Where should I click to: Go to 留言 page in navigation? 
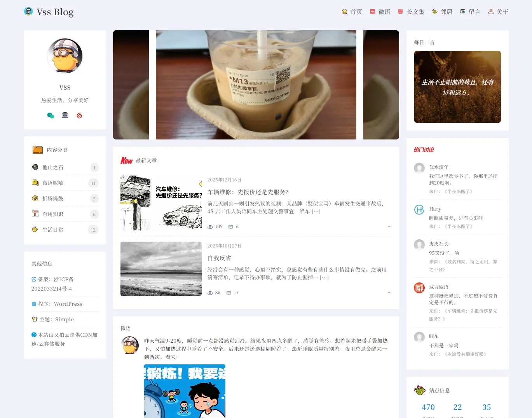coord(470,12)
